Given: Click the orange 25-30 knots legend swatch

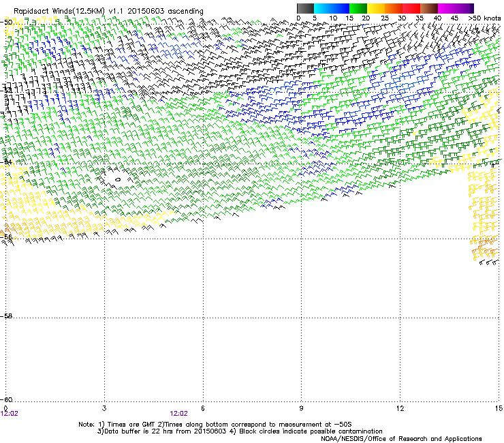Looking at the screenshot, I should [394, 8].
